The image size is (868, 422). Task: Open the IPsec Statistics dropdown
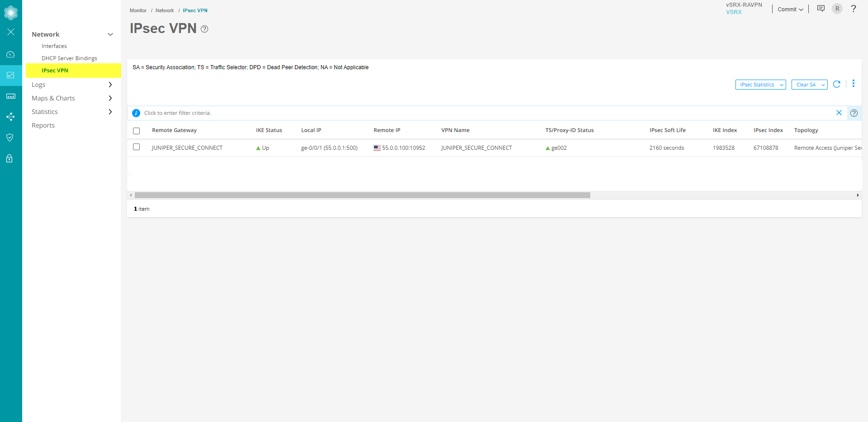(761, 85)
